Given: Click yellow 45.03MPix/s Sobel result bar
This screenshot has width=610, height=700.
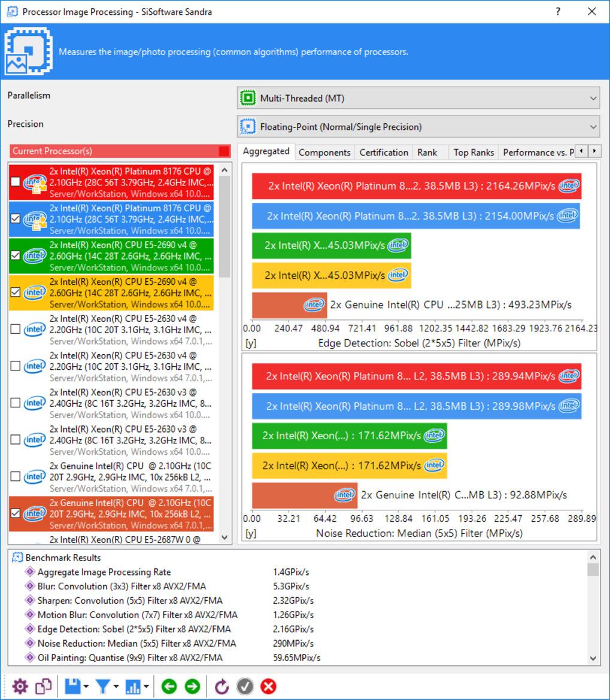Looking at the screenshot, I should pyautogui.click(x=332, y=275).
